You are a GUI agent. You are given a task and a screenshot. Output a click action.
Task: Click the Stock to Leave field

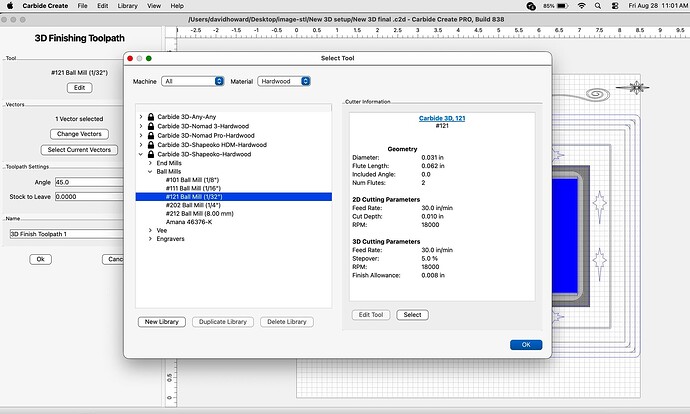[x=89, y=197]
